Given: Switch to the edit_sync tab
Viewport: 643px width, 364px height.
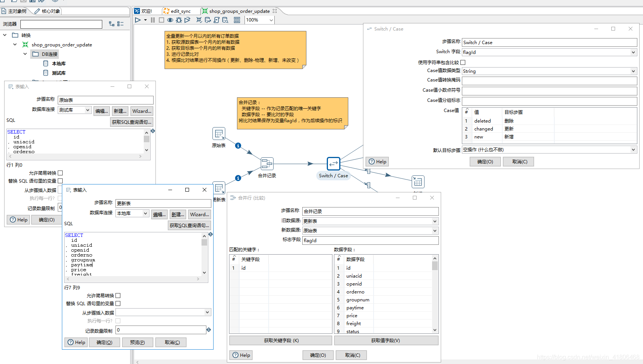Looking at the screenshot, I should tap(177, 11).
